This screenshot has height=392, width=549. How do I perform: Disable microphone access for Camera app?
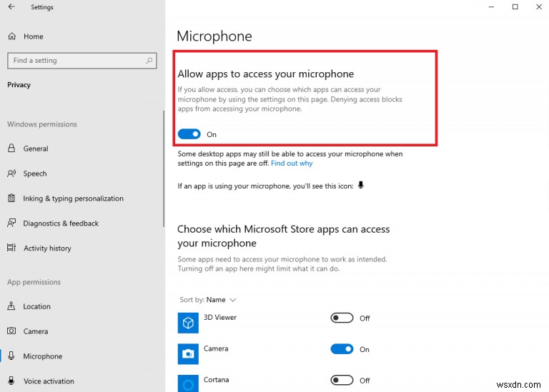(x=342, y=349)
